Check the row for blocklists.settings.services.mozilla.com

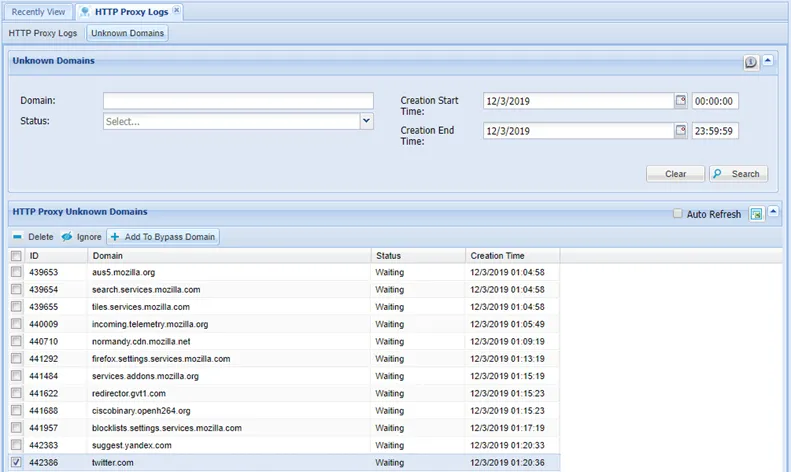[x=16, y=427]
